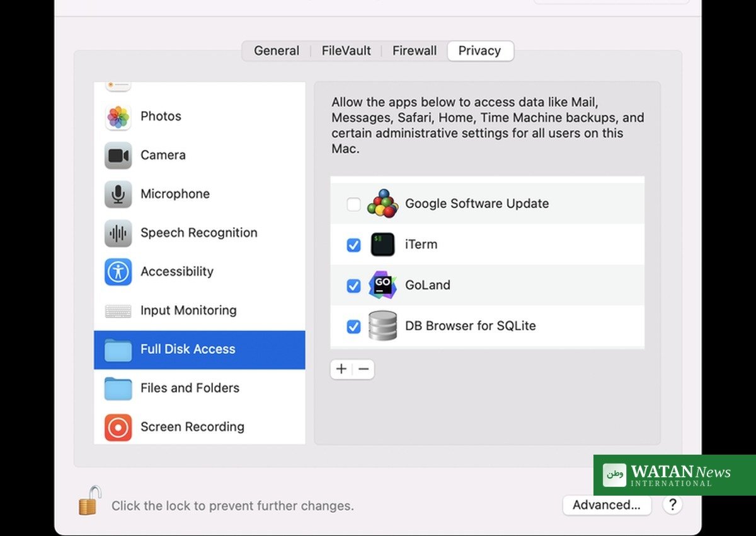Open the Advanced... settings button
The width and height of the screenshot is (756, 536).
tap(607, 505)
